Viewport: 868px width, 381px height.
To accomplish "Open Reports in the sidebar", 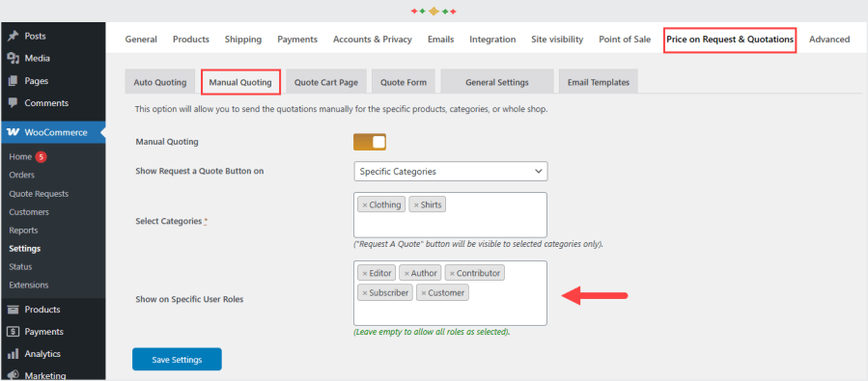I will [x=23, y=230].
